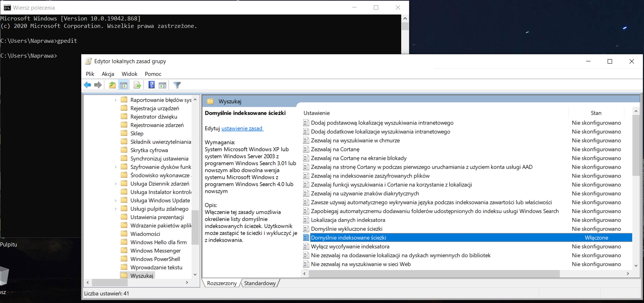
Task: Open the Widok menu
Action: click(x=130, y=74)
